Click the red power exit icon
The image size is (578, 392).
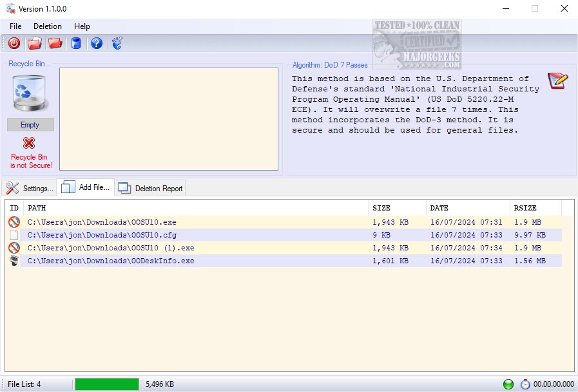(x=14, y=43)
